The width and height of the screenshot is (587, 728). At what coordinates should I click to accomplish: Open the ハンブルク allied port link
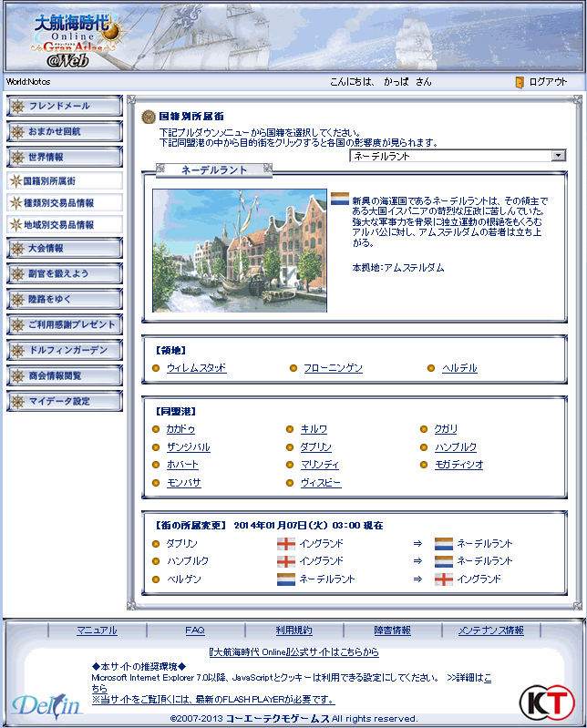click(x=456, y=447)
